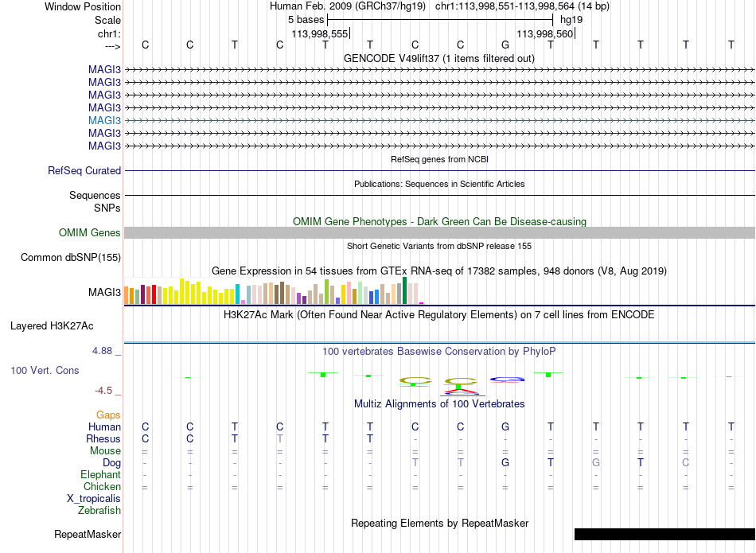Open the 100 Vert. Cons track settings
Viewport: 756px width, 553px height.
click(x=45, y=370)
